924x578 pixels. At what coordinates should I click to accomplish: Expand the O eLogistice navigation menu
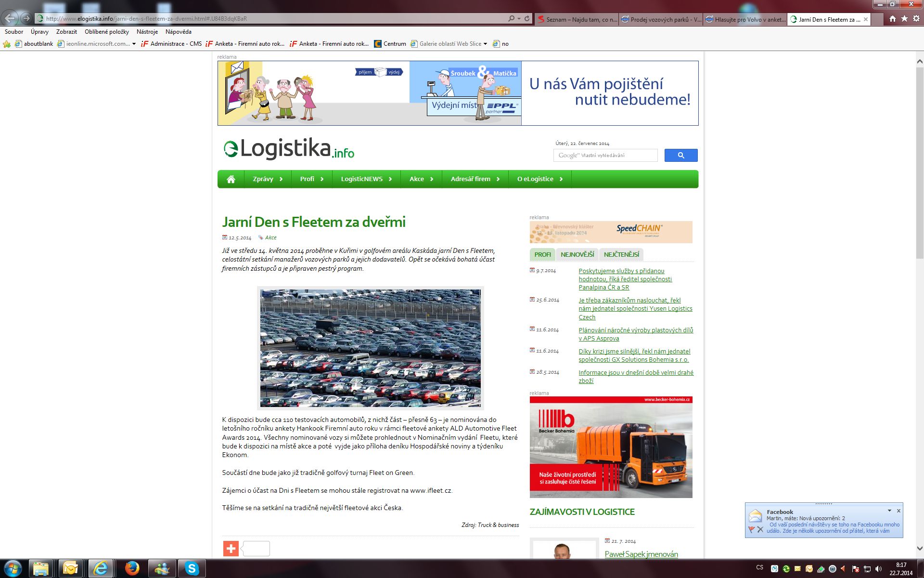point(540,179)
